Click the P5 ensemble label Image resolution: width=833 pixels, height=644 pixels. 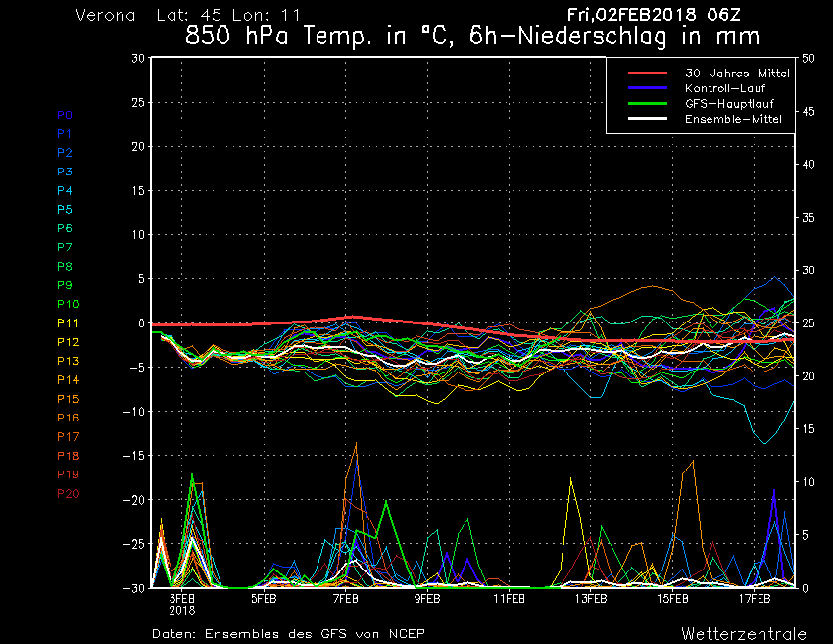tap(65, 210)
